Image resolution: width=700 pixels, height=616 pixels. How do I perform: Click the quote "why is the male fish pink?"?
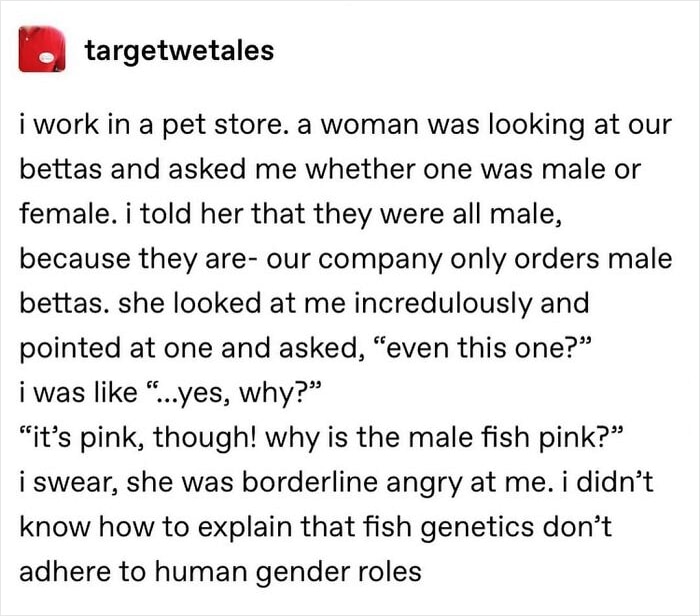(443, 437)
